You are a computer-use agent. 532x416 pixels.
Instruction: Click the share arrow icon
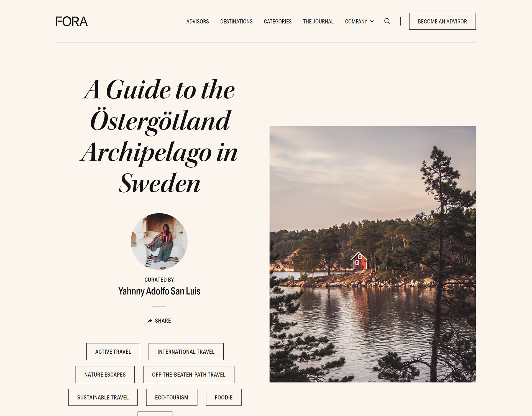click(x=150, y=321)
